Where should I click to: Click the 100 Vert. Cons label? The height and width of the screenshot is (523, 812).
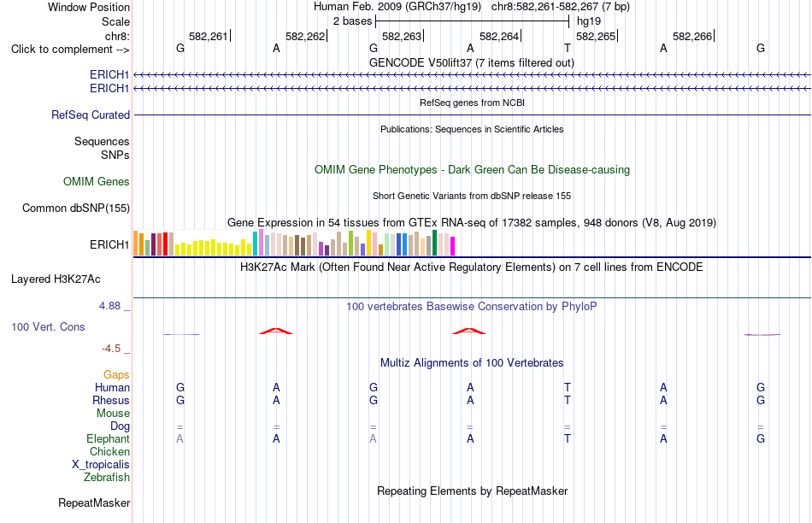coord(48,326)
